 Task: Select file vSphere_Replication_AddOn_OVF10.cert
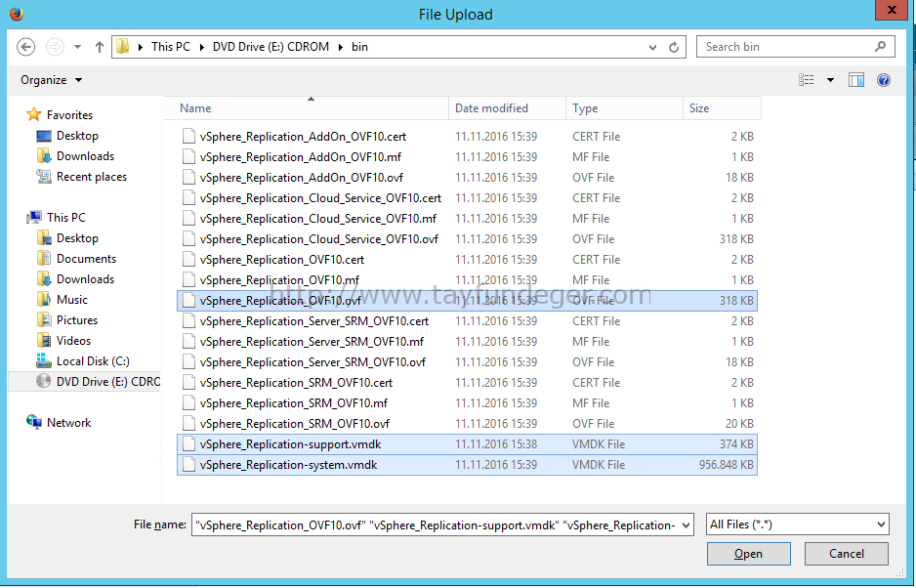(468, 136)
